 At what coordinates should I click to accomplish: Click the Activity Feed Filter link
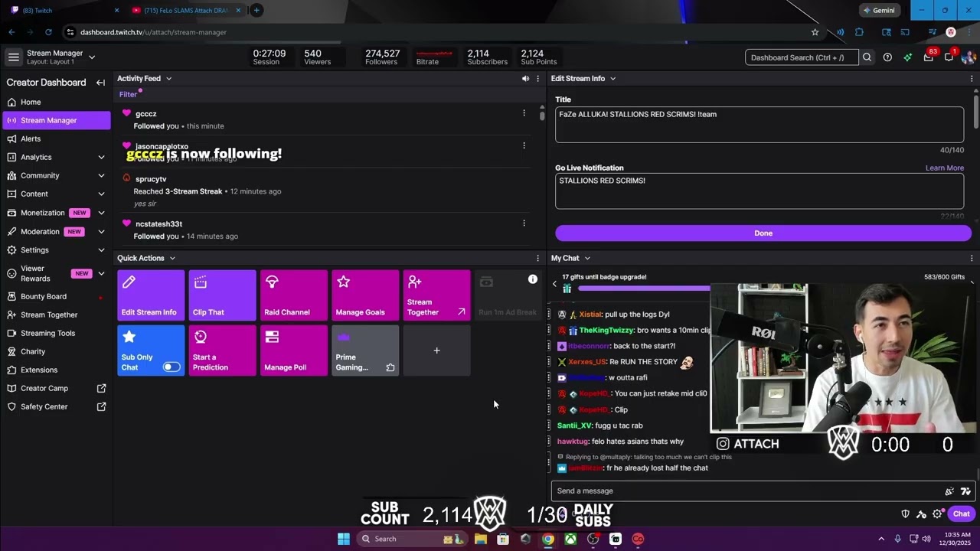pos(128,95)
